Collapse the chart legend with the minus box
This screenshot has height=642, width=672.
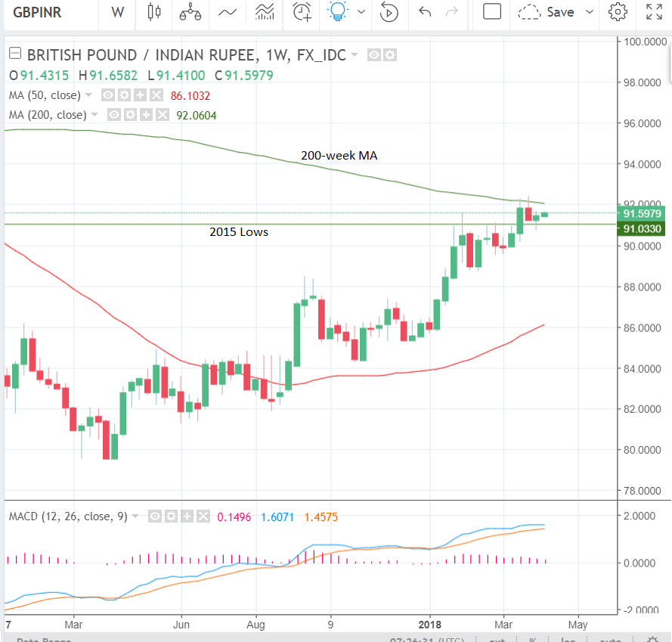pos(15,53)
